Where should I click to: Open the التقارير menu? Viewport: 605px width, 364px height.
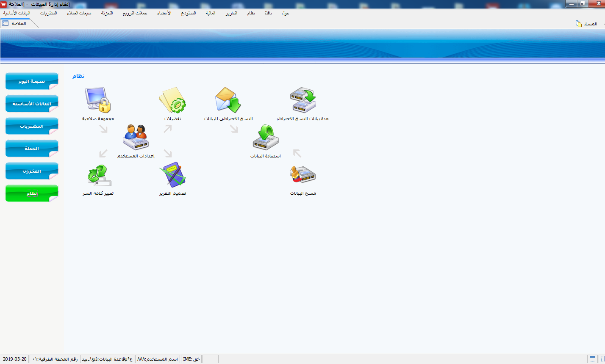[231, 13]
